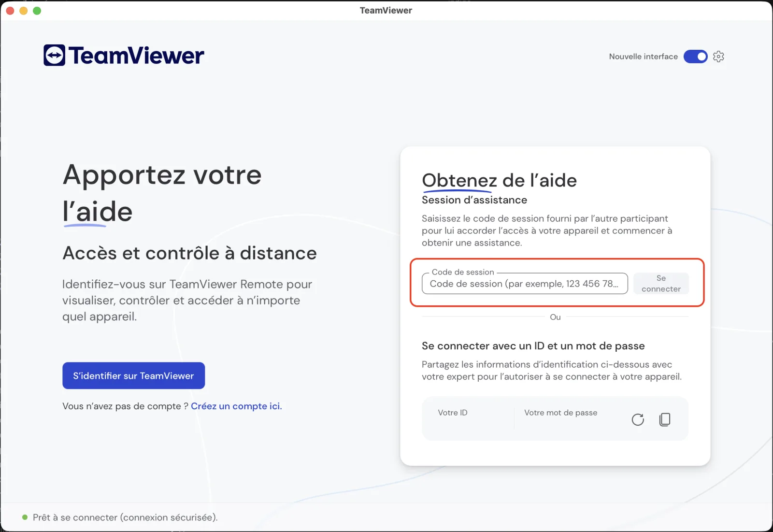Click the Session d'assistance subtitle
The height and width of the screenshot is (532, 773).
pos(474,200)
